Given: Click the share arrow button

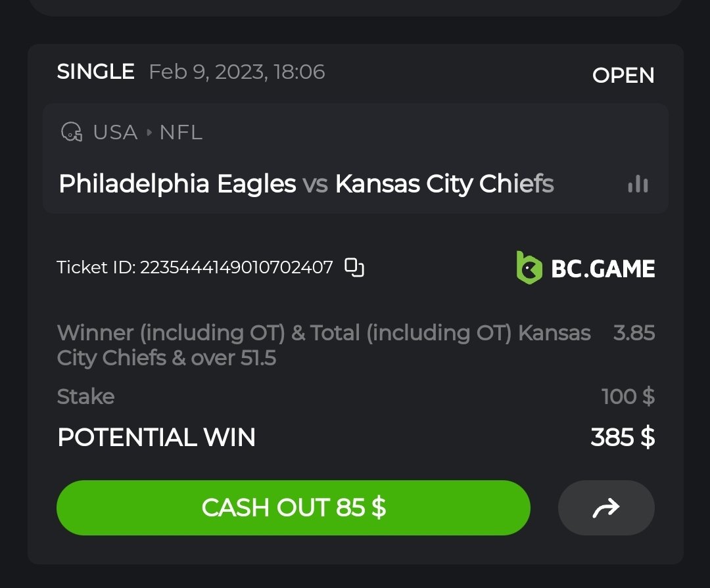Looking at the screenshot, I should [606, 508].
